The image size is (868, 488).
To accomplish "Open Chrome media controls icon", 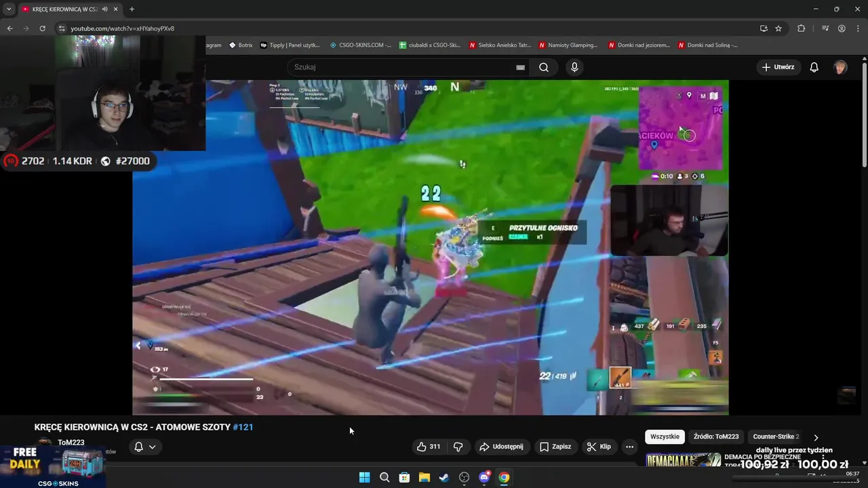I will tap(825, 28).
